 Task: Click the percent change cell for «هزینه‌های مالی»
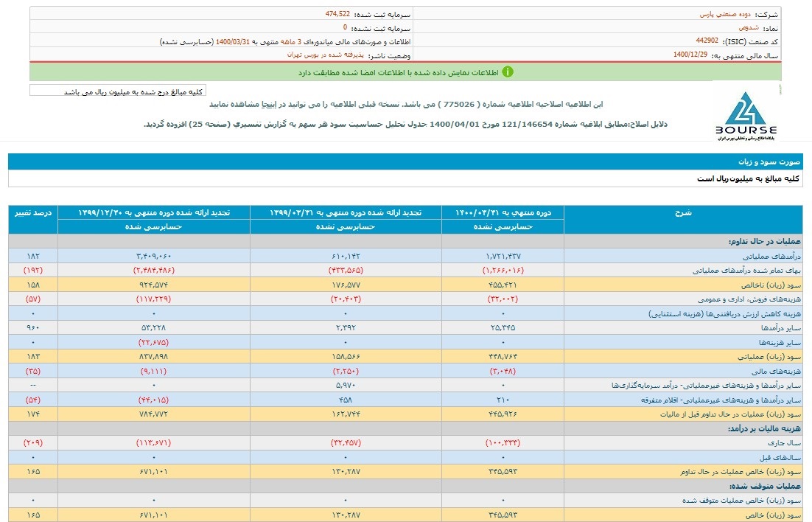[32, 371]
